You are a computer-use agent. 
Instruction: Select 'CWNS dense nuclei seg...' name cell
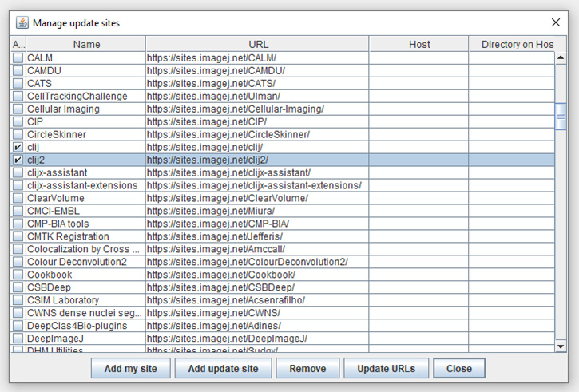(85, 313)
